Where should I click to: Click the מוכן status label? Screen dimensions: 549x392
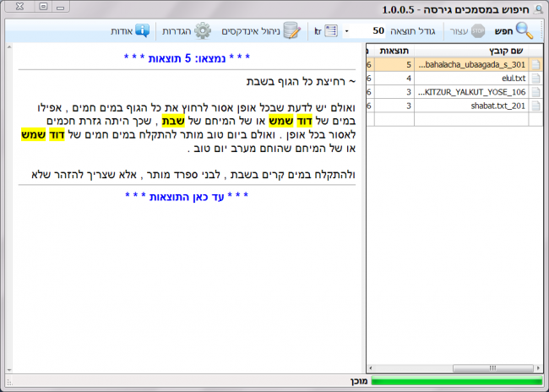coord(359,381)
